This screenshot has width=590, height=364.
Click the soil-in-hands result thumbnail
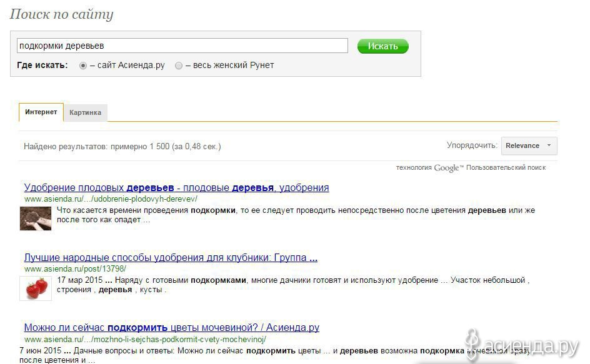36,218
